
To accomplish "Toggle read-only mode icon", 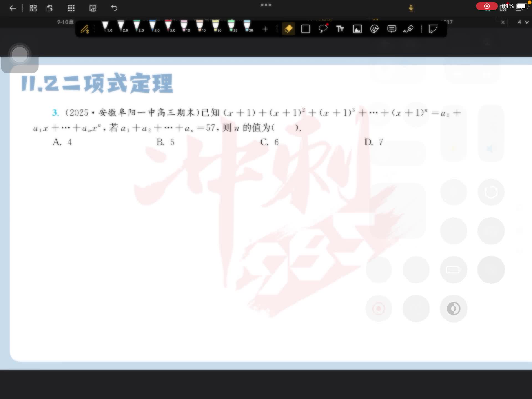I will (x=93, y=8).
